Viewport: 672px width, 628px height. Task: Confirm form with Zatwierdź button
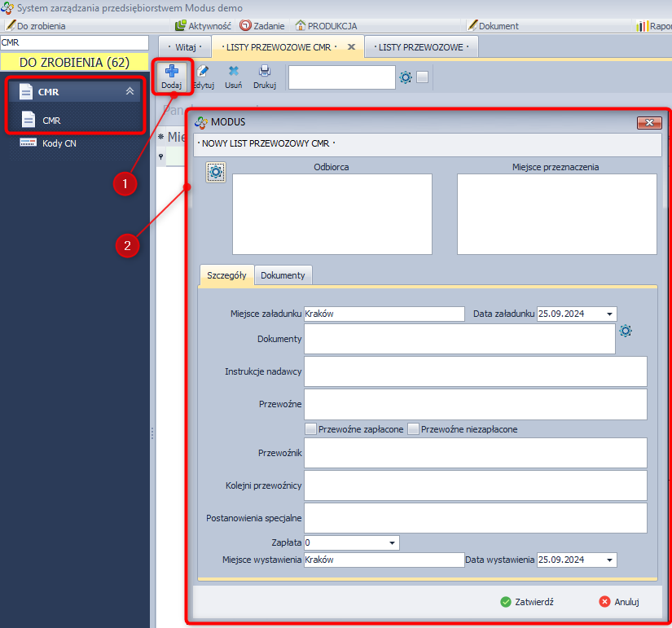(x=527, y=602)
